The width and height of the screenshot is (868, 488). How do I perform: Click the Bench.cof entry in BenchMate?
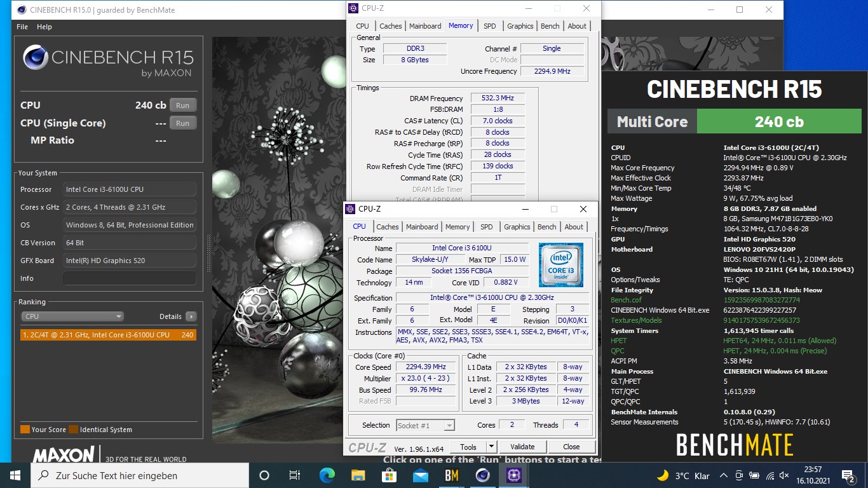pos(626,300)
